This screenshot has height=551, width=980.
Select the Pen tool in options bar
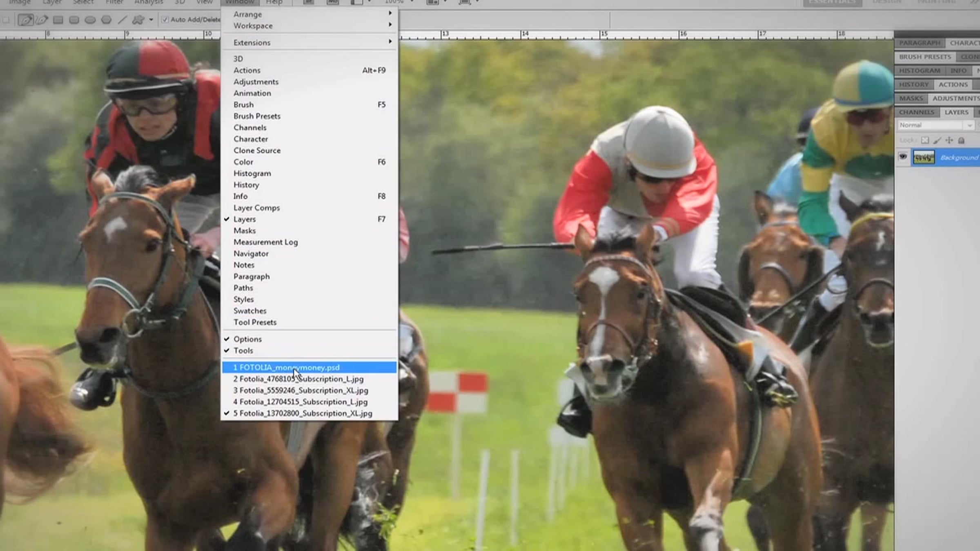25,20
